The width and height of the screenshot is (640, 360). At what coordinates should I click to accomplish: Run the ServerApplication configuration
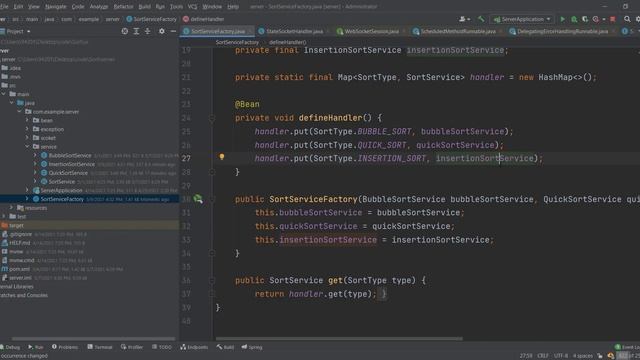tap(562, 19)
